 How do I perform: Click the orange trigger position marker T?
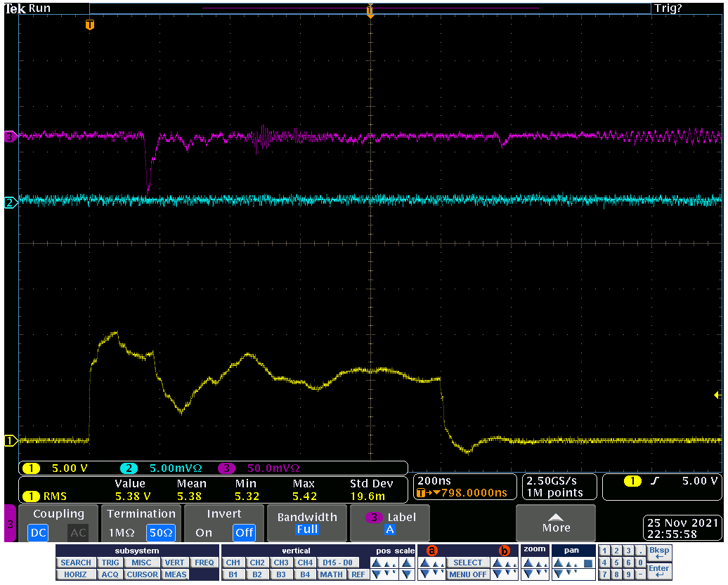89,25
